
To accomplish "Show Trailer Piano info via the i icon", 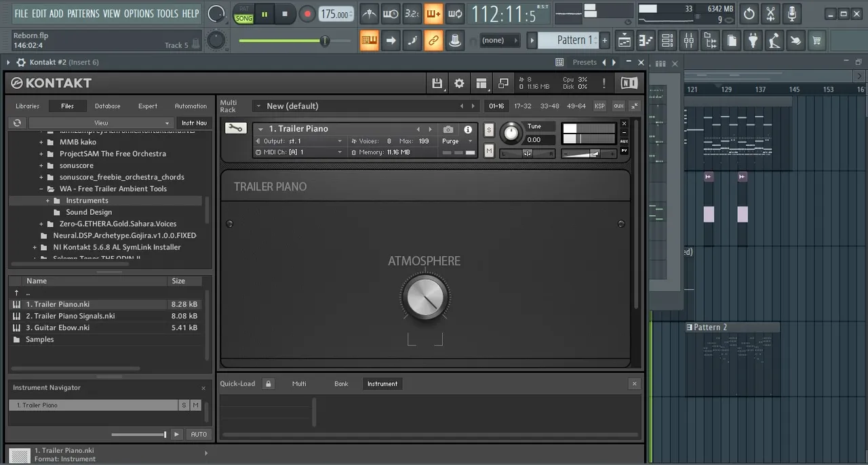I will [x=467, y=129].
